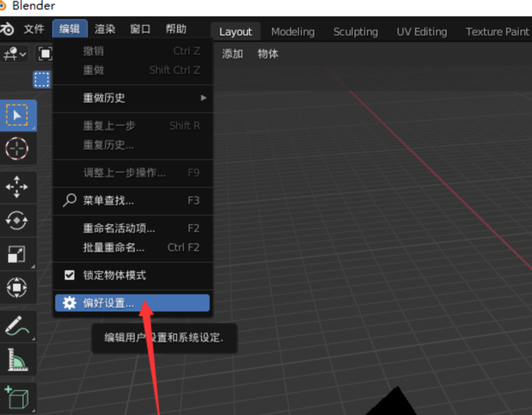Choose 批量重命名... menu entry
The width and height of the screenshot is (532, 415).
click(x=133, y=247)
